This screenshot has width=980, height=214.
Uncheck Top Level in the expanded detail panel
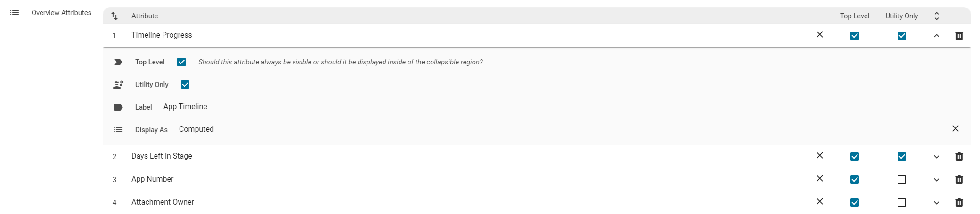coord(181,62)
